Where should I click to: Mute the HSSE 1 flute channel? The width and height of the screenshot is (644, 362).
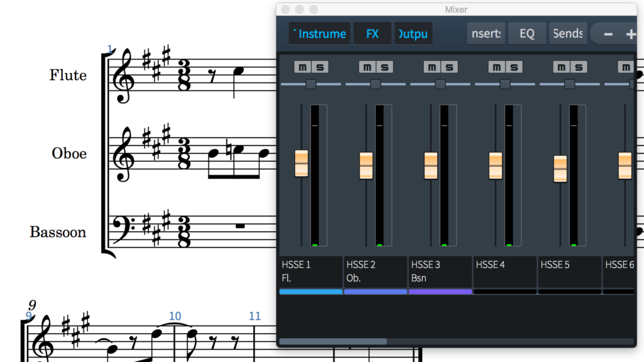[303, 67]
